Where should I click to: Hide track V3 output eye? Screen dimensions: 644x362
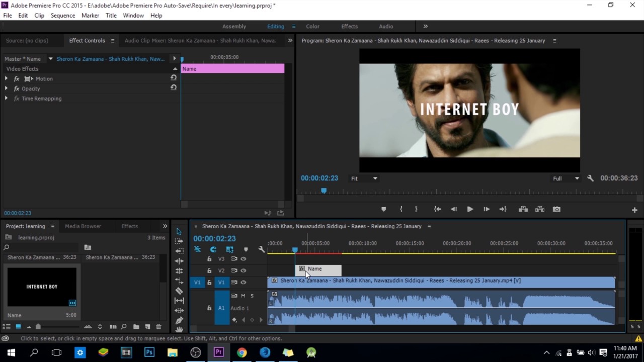(x=244, y=259)
